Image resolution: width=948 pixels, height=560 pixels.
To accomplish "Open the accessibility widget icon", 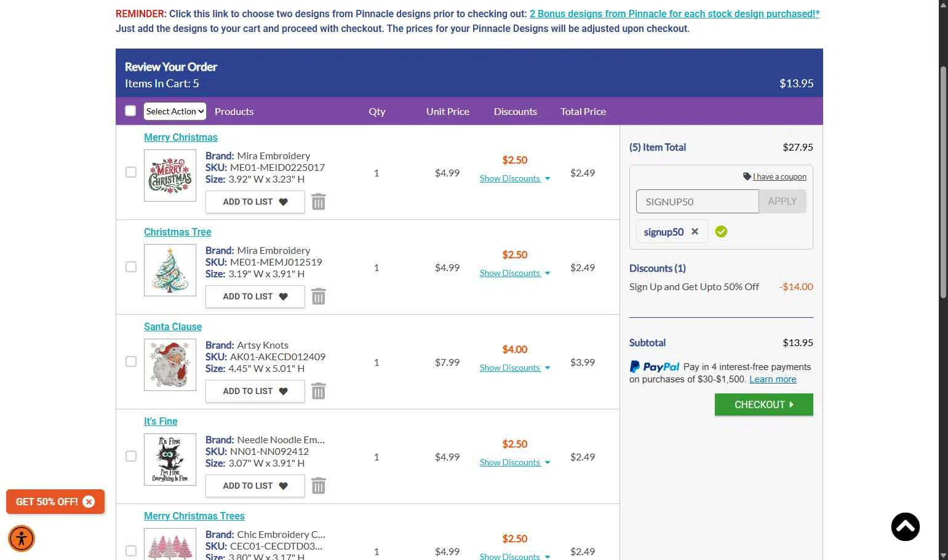I will [22, 538].
